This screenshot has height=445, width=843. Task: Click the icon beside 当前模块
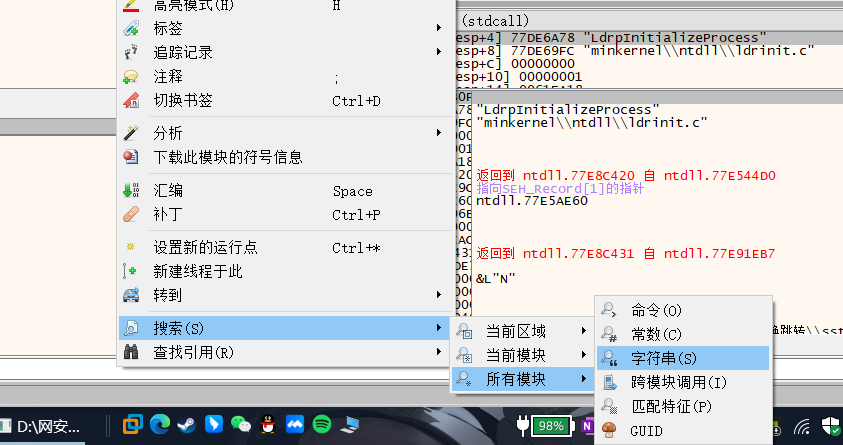464,355
